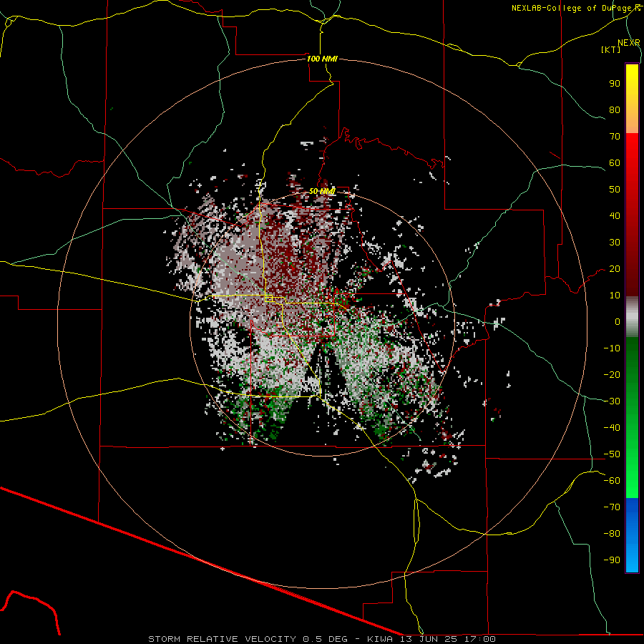Click the positive 90 kt scale label
The image size is (644, 644).
pos(615,84)
